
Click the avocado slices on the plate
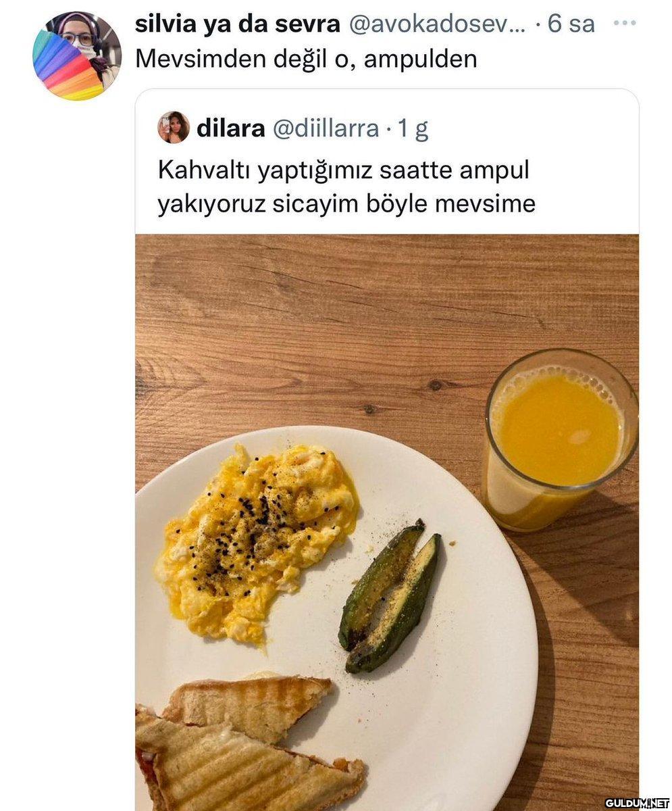tap(390, 596)
